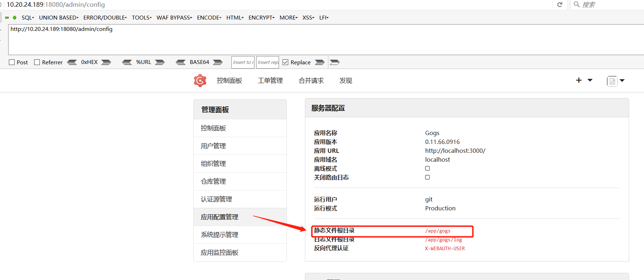
Task: Enable the Referrer checkbox
Action: [x=37, y=62]
